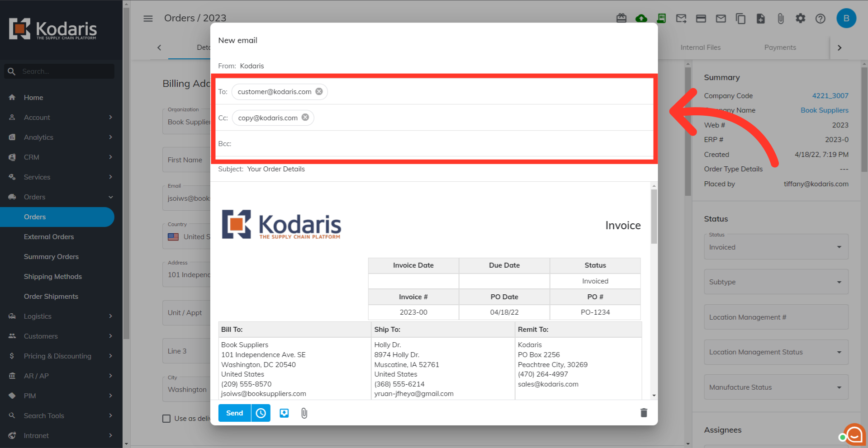Viewport: 868px width, 448px height.
Task: Click the First Name field in Billing Address
Action: coord(186,160)
